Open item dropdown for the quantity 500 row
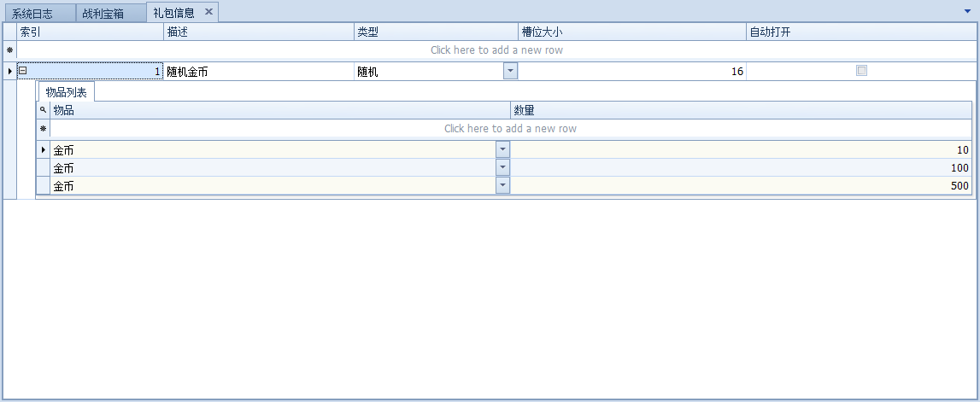Screen dimensions: 980x402 click(x=502, y=185)
